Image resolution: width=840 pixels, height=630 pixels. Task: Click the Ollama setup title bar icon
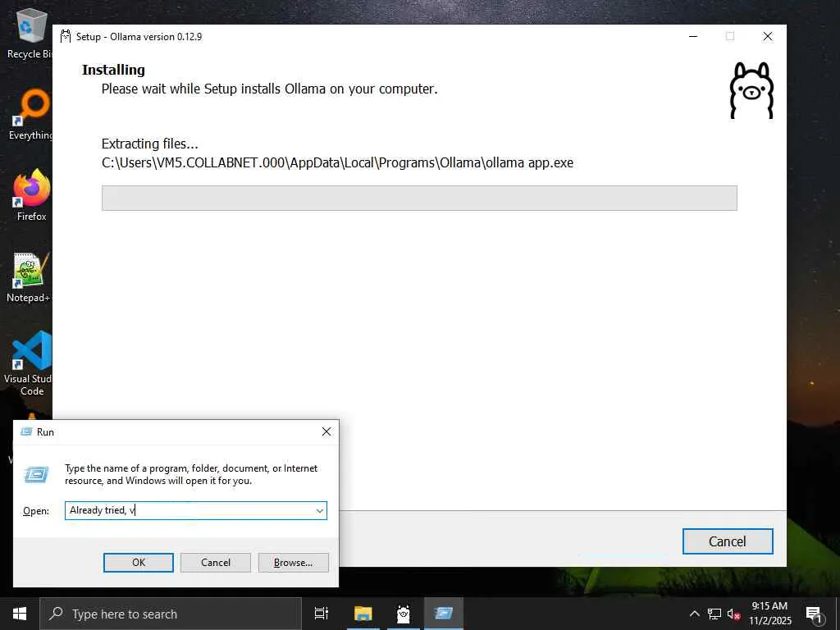tap(66, 36)
